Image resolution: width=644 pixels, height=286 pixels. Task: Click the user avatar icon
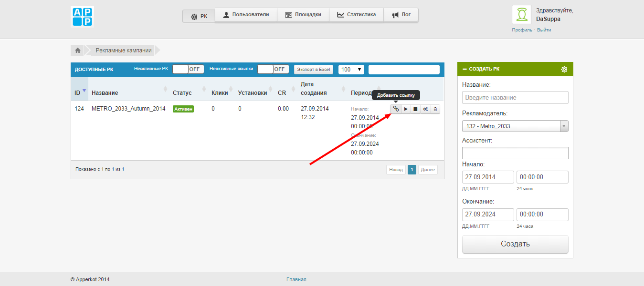(522, 15)
